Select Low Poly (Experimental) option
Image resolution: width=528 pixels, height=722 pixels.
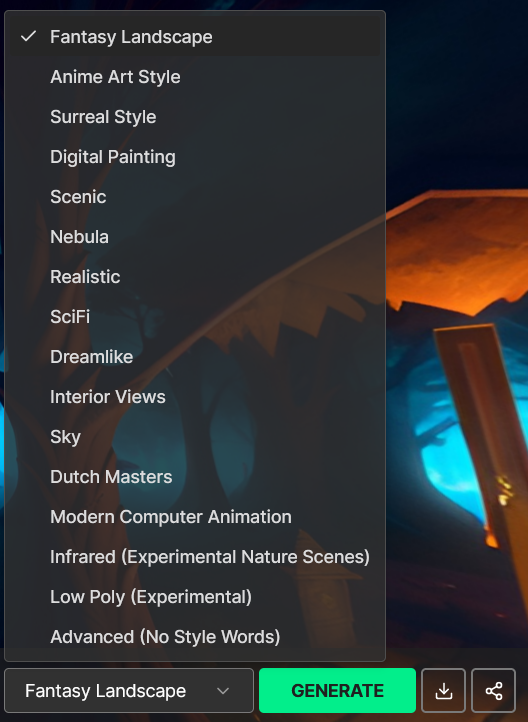coord(195,597)
